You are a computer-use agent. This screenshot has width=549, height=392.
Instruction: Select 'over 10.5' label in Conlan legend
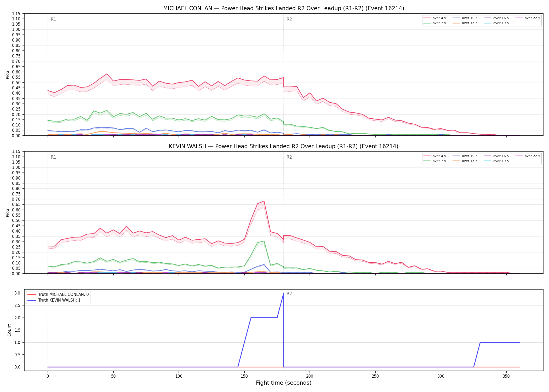coord(470,18)
